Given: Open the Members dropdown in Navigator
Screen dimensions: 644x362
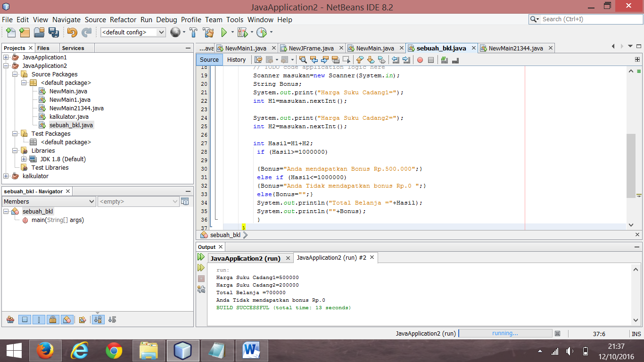Looking at the screenshot, I should [49, 201].
